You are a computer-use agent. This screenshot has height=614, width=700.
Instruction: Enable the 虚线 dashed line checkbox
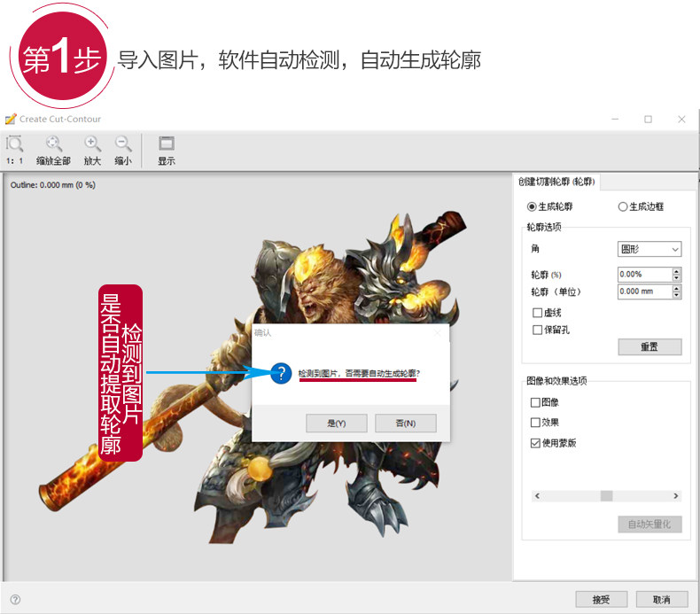tap(537, 313)
